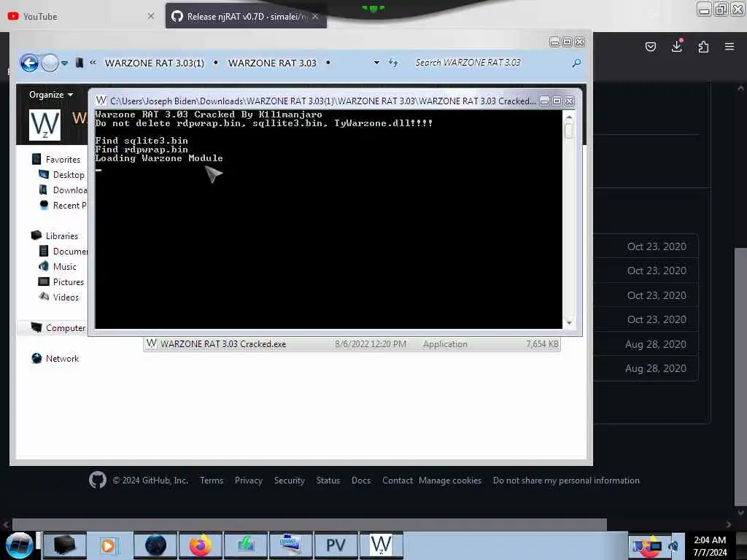The width and height of the screenshot is (747, 560).
Task: Open the Contact footer link
Action: tap(398, 480)
